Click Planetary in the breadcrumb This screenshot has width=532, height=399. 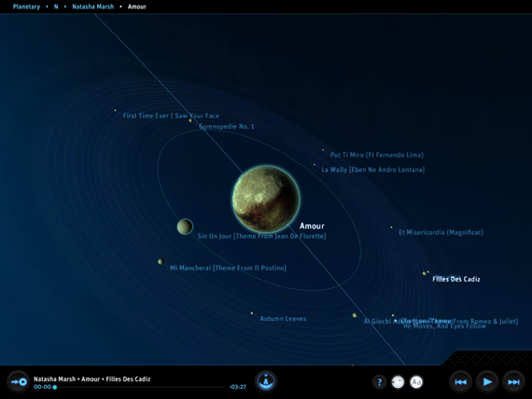click(x=26, y=7)
